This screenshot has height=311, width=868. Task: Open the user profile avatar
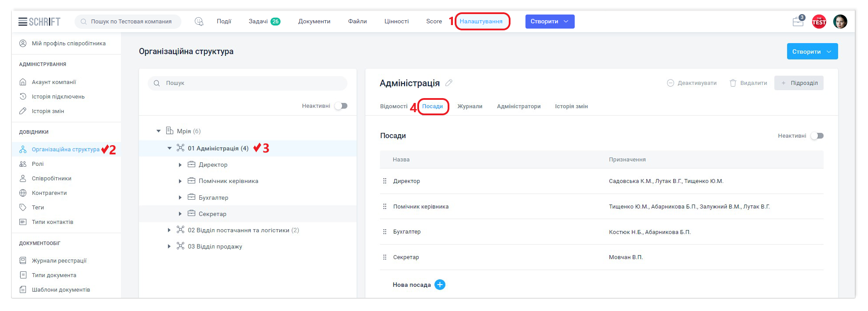click(x=840, y=22)
